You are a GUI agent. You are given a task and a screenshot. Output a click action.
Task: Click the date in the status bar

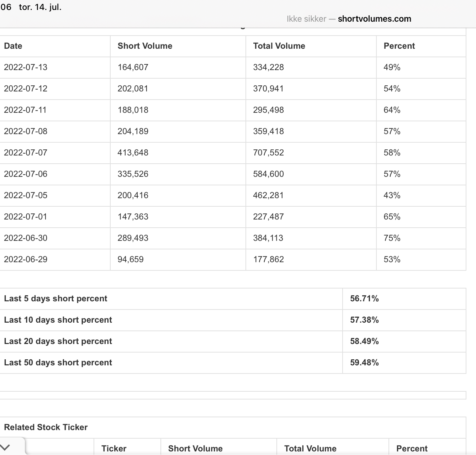coord(40,7)
